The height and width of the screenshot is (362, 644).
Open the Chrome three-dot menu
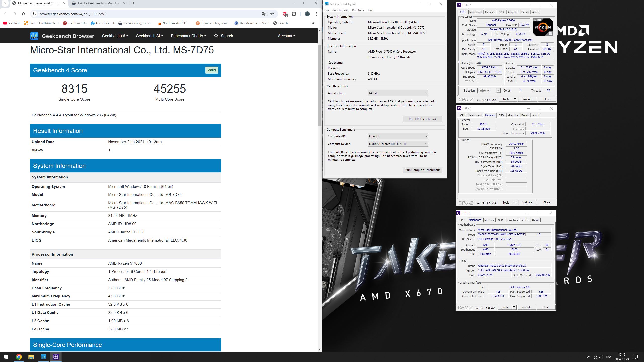coord(316,14)
